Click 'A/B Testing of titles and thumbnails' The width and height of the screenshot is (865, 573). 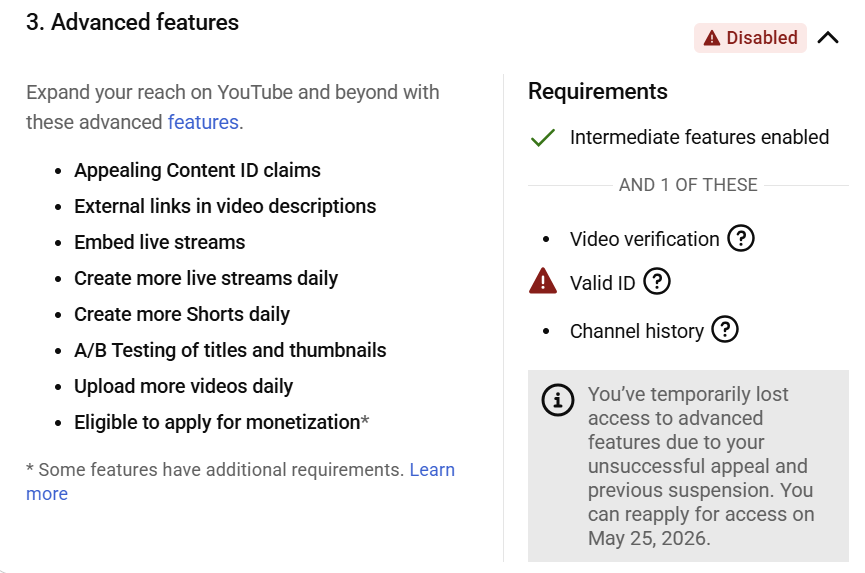[231, 350]
